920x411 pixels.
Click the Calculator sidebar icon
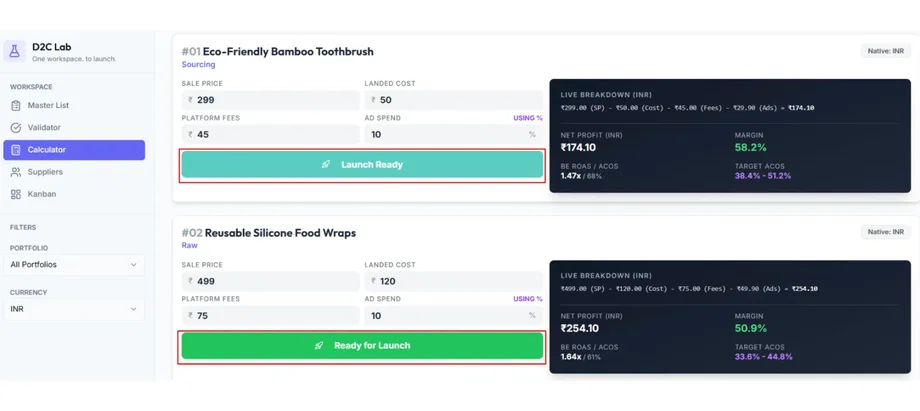tap(16, 150)
